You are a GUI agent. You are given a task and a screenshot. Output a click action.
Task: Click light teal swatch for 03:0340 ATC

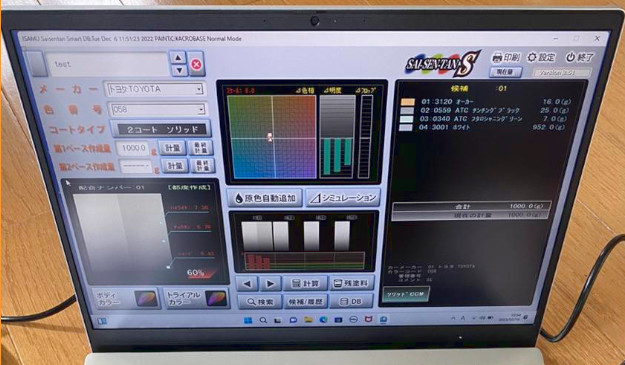pos(407,119)
